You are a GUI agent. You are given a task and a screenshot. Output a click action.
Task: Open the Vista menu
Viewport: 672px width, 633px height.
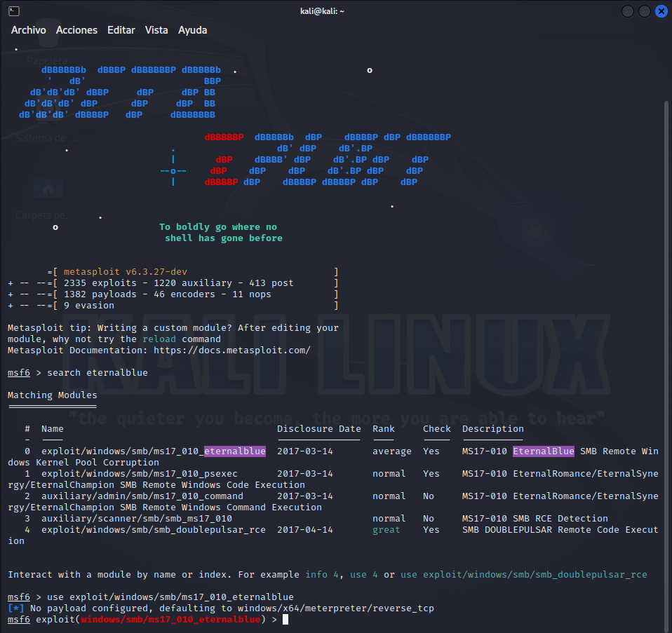156,30
